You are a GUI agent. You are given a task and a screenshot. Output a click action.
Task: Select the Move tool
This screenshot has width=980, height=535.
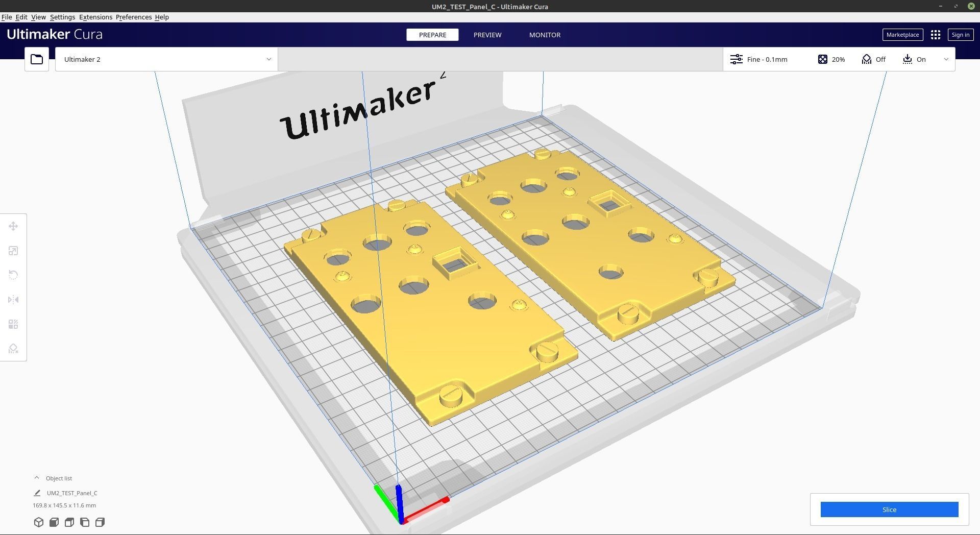coord(13,226)
